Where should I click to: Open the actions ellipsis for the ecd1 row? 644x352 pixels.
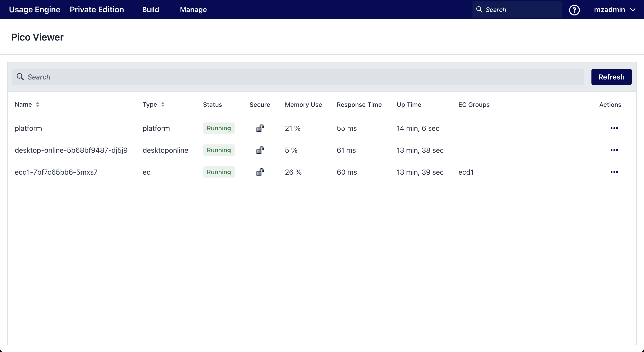(614, 172)
